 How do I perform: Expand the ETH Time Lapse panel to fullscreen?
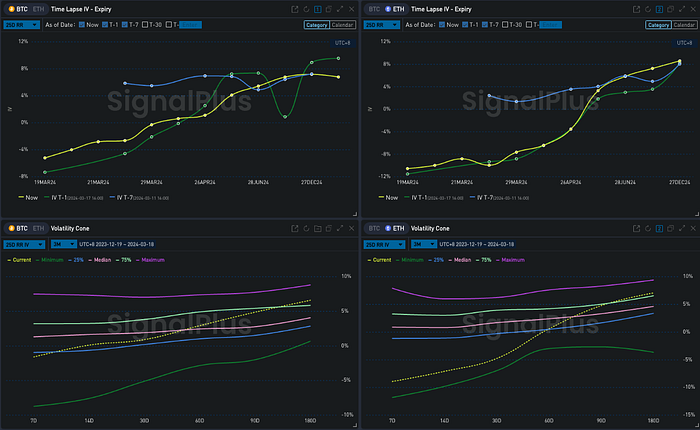point(681,8)
